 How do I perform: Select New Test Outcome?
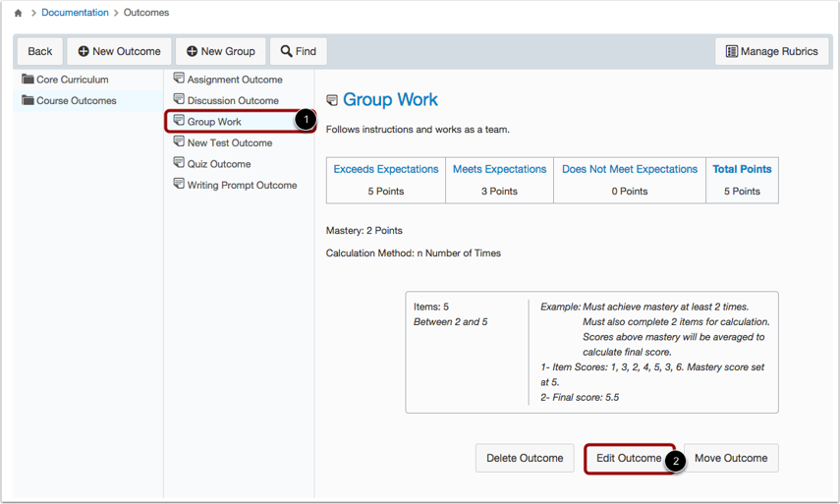click(229, 143)
